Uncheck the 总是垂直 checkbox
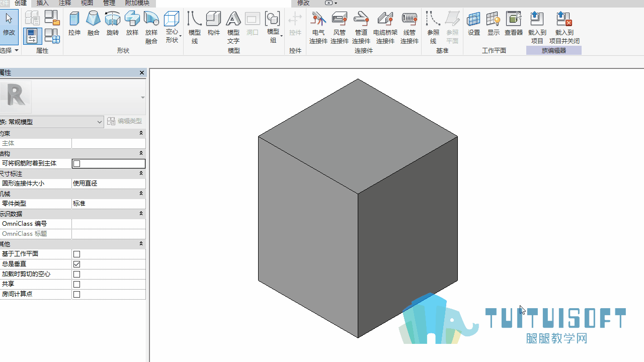Viewport: 644px width, 362px height. [x=76, y=264]
